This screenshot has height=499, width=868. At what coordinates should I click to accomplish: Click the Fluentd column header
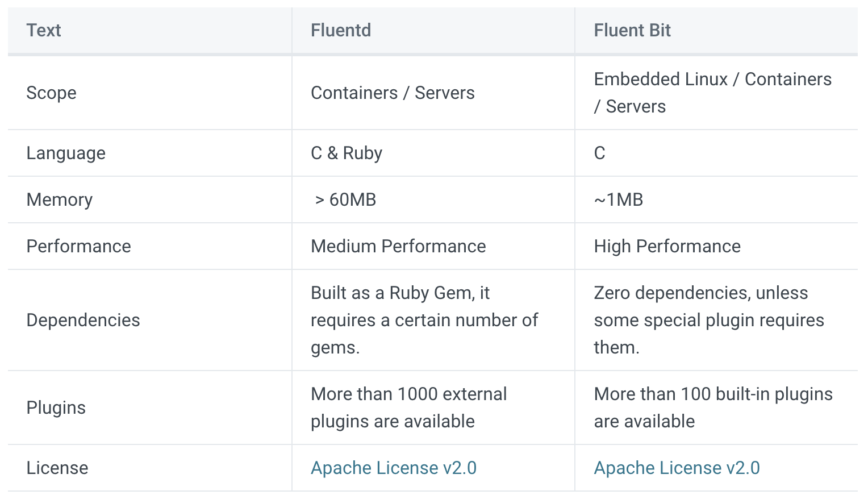click(341, 30)
